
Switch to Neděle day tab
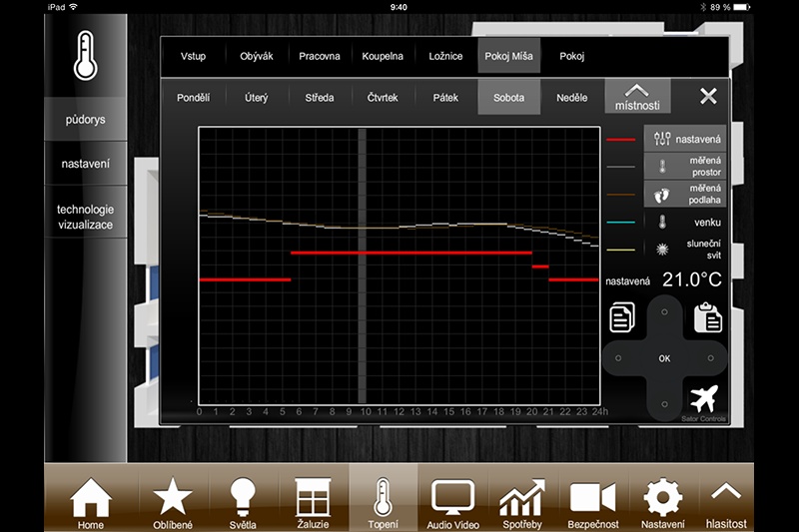pyautogui.click(x=572, y=97)
